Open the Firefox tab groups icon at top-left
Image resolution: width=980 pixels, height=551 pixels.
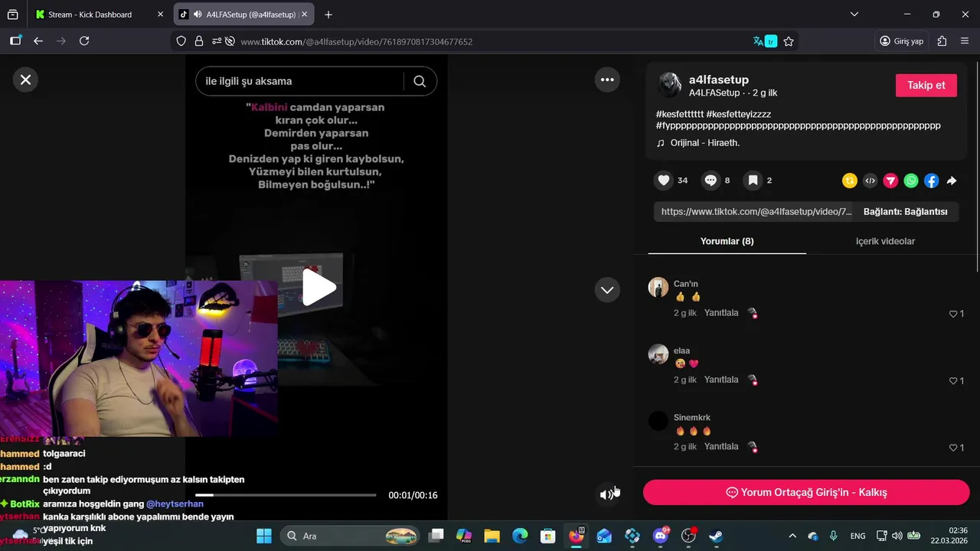pyautogui.click(x=12, y=15)
